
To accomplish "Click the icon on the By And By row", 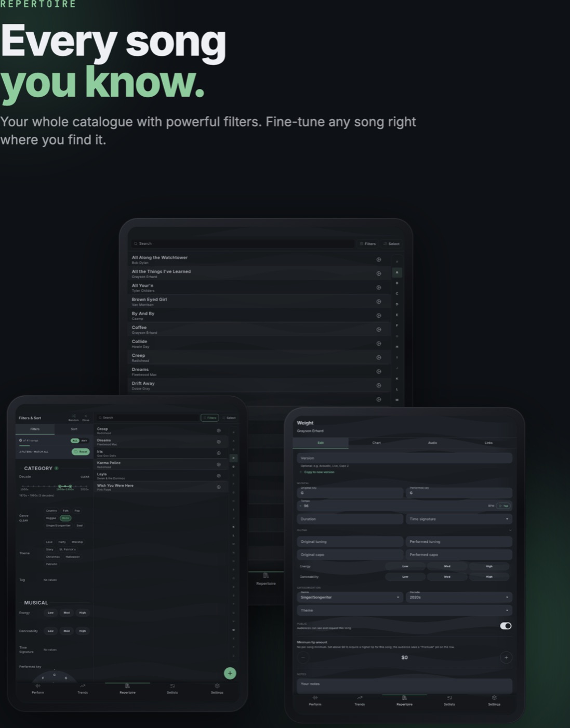I will (x=378, y=316).
